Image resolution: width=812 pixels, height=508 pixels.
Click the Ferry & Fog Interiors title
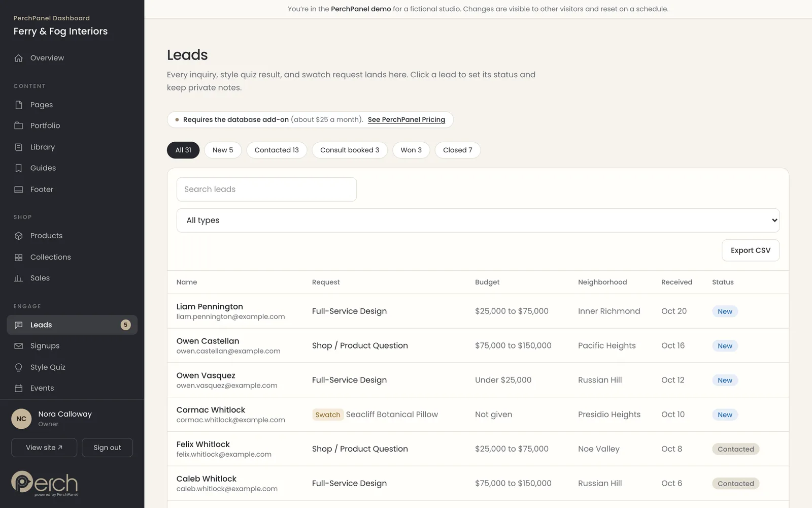tap(60, 31)
